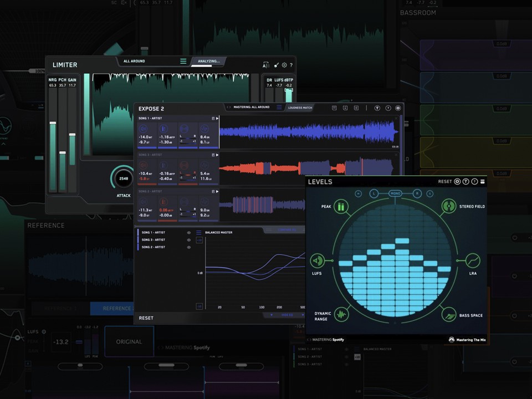Solo the L channel in Levels
532x399 pixels.
[374, 194]
